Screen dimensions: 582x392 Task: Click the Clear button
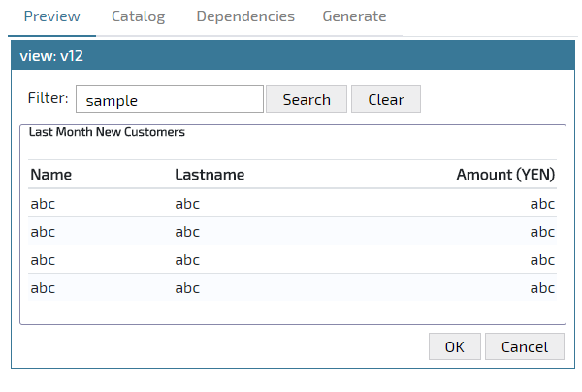pyautogui.click(x=385, y=100)
